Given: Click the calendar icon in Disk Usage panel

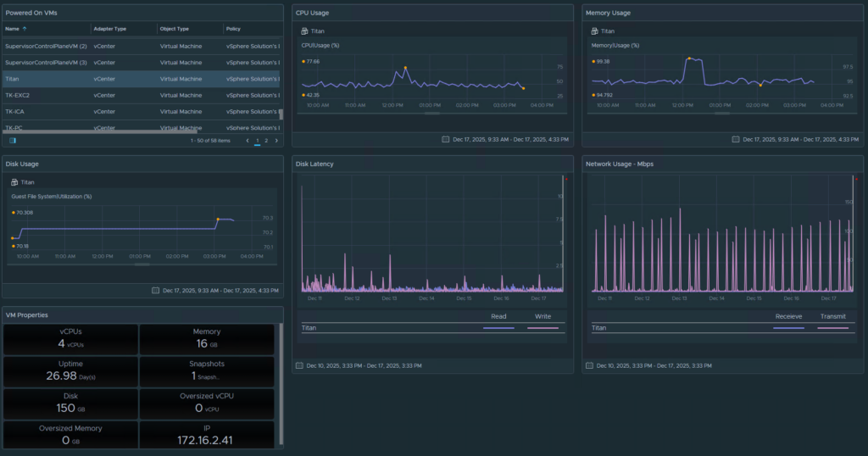Looking at the screenshot, I should tap(155, 290).
